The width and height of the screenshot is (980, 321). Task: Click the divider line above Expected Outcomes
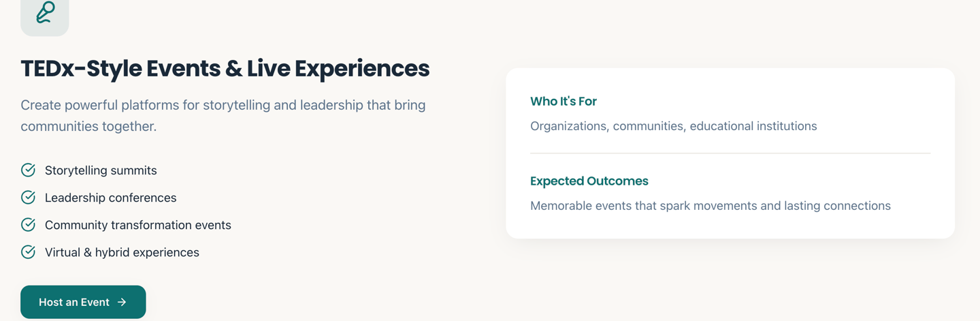(730, 153)
